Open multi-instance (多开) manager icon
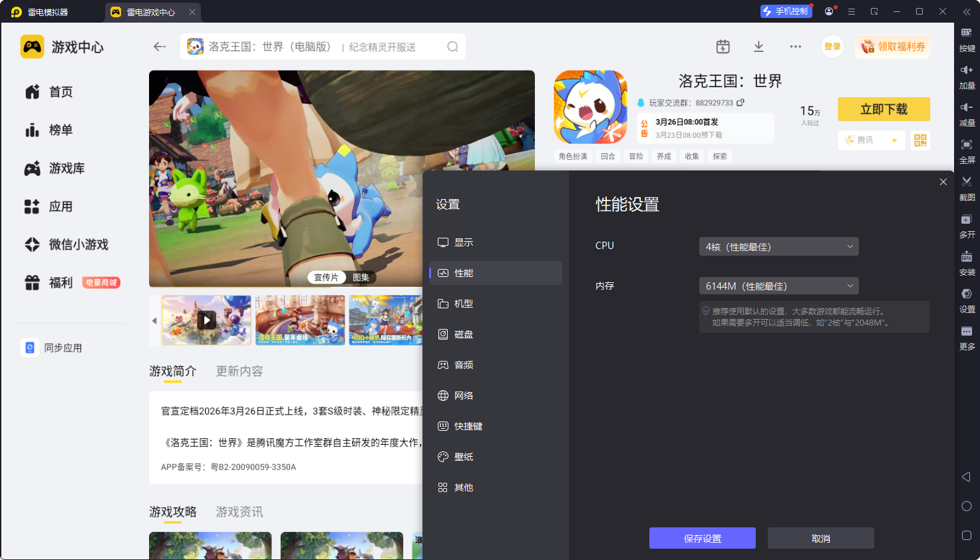Image resolution: width=980 pixels, height=560 pixels. tap(967, 219)
